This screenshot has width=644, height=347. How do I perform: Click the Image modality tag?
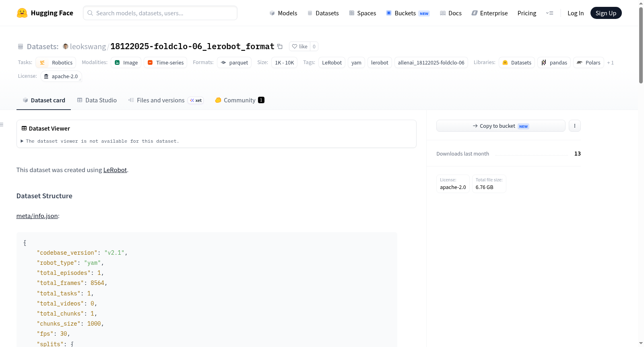tap(126, 62)
